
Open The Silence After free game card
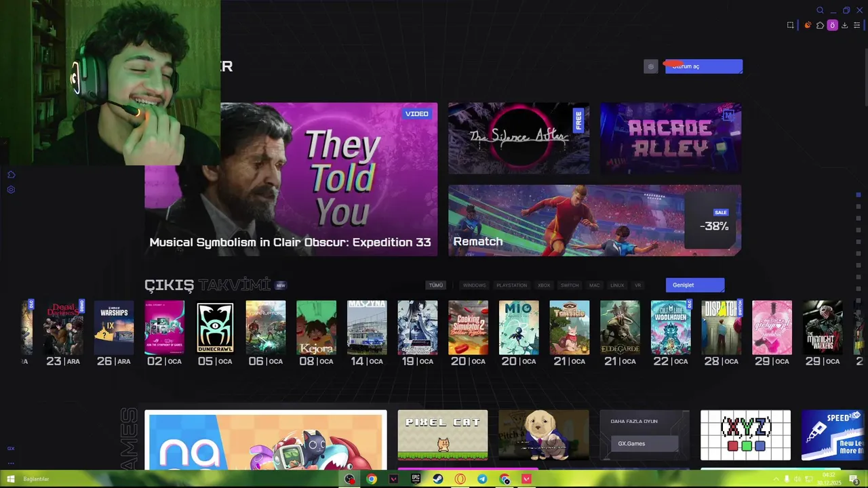(x=519, y=138)
